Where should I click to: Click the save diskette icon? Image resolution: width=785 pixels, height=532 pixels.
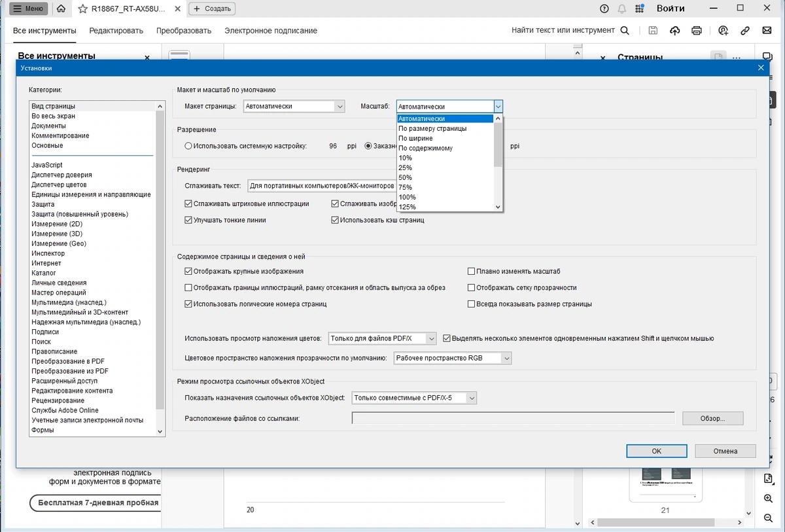(x=653, y=30)
